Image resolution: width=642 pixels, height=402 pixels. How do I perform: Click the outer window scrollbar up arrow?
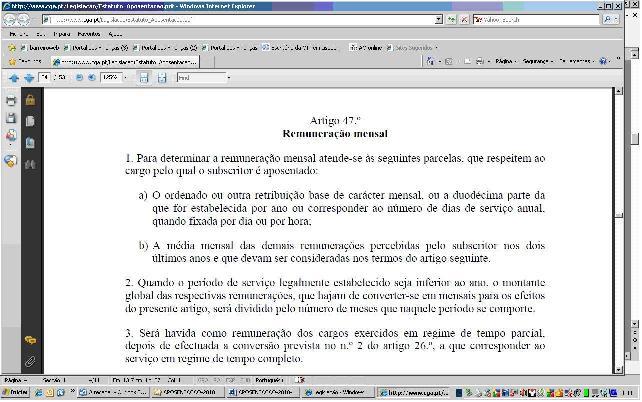(x=635, y=53)
